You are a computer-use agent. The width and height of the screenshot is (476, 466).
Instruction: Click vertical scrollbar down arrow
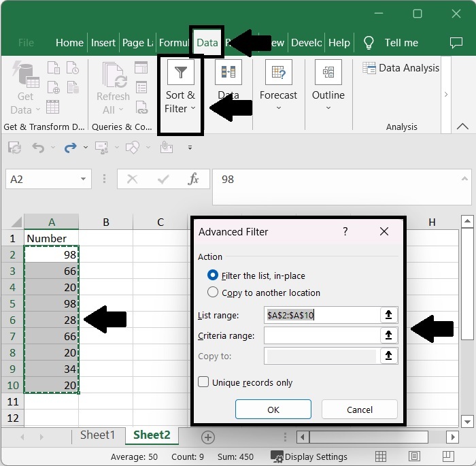click(x=467, y=422)
